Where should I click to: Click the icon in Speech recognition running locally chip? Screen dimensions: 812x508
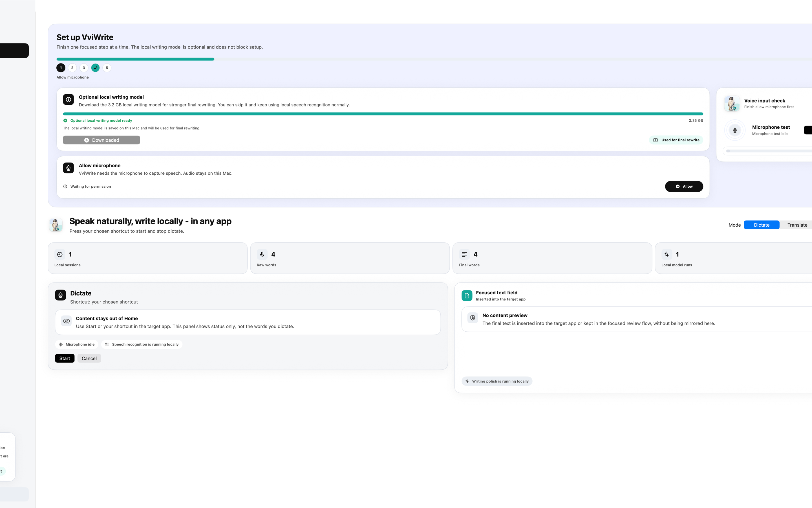point(107,344)
